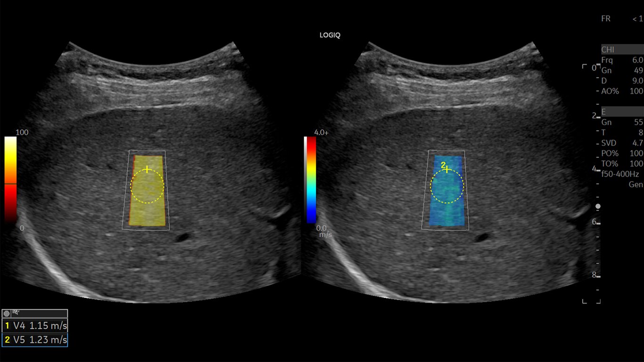The image size is (644, 362).
Task: Click the small worksheet icon in the results header
Action: pos(15,312)
